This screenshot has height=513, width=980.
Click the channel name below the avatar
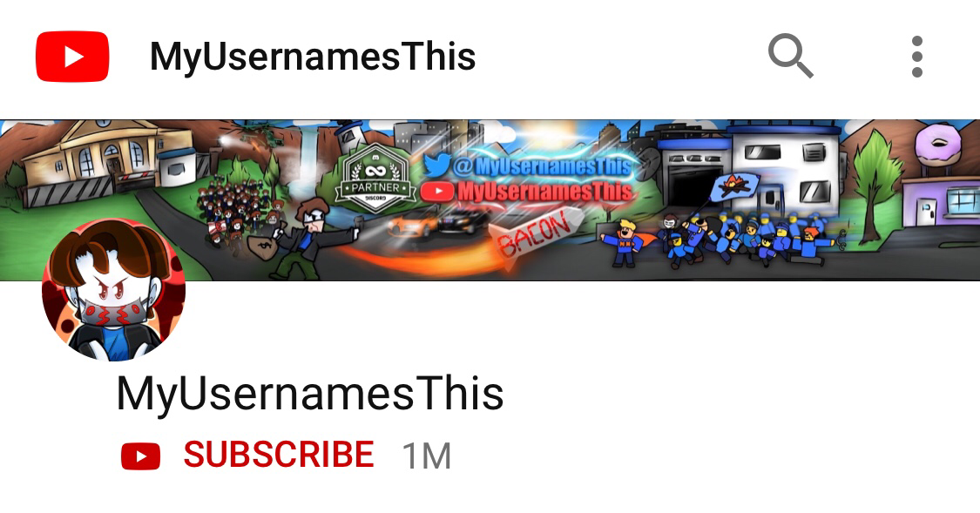click(310, 395)
